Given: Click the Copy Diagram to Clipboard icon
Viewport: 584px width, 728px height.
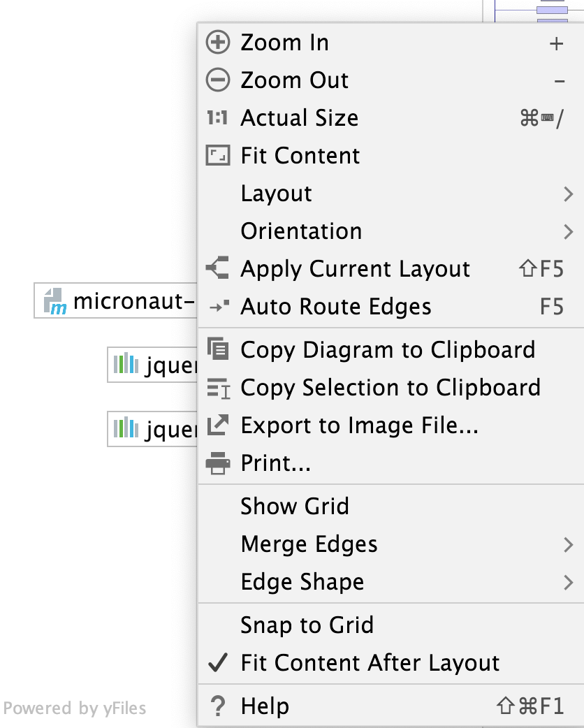Looking at the screenshot, I should pyautogui.click(x=218, y=349).
